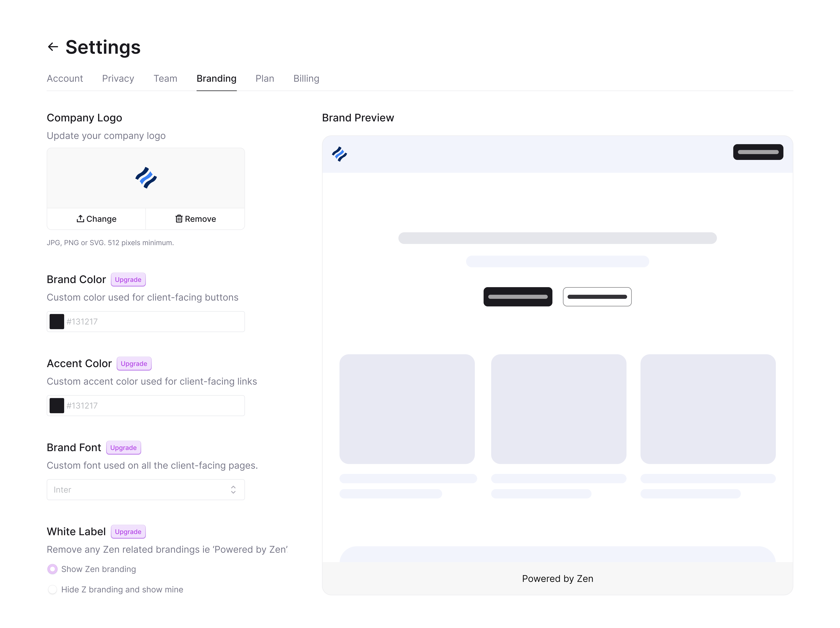840x628 pixels.
Task: Click Upgrade next to Accent Color
Action: [x=134, y=364]
